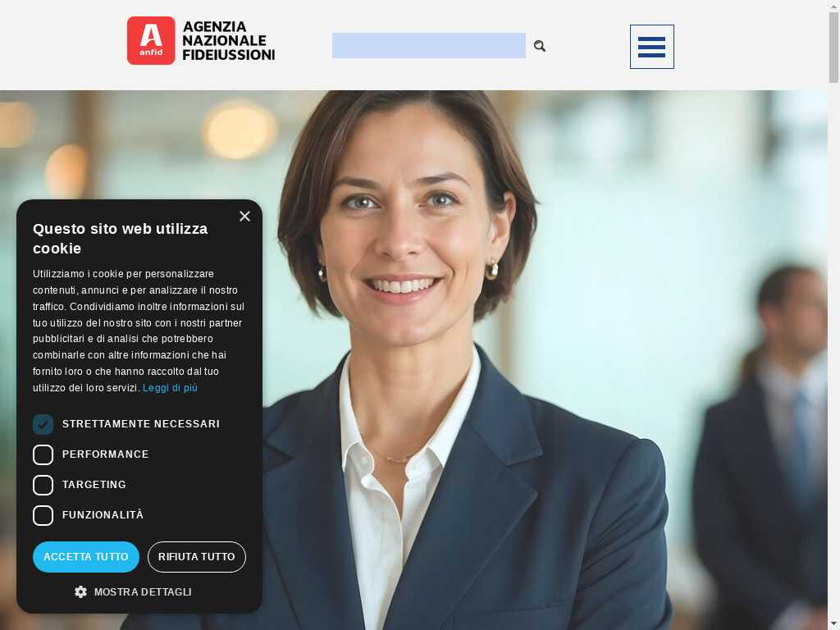Click the red ANFID logo icon
The image size is (840, 630).
(x=151, y=40)
